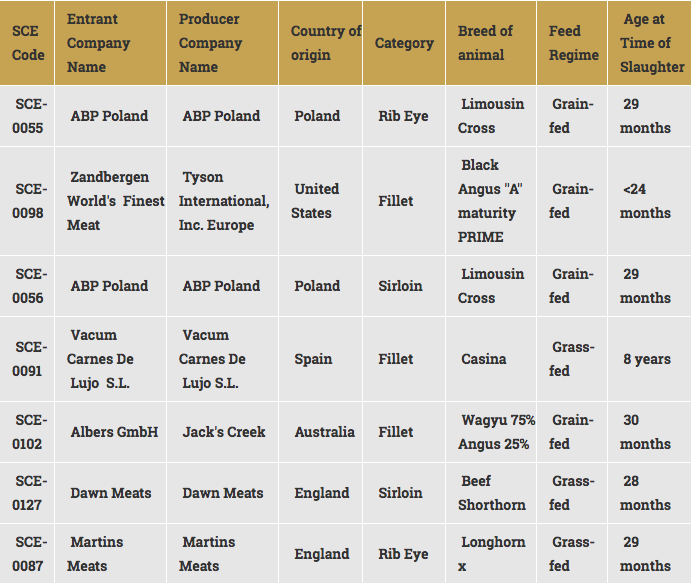The height and width of the screenshot is (583, 691).
Task: Select the SCE-0055 code cell
Action: click(x=28, y=116)
